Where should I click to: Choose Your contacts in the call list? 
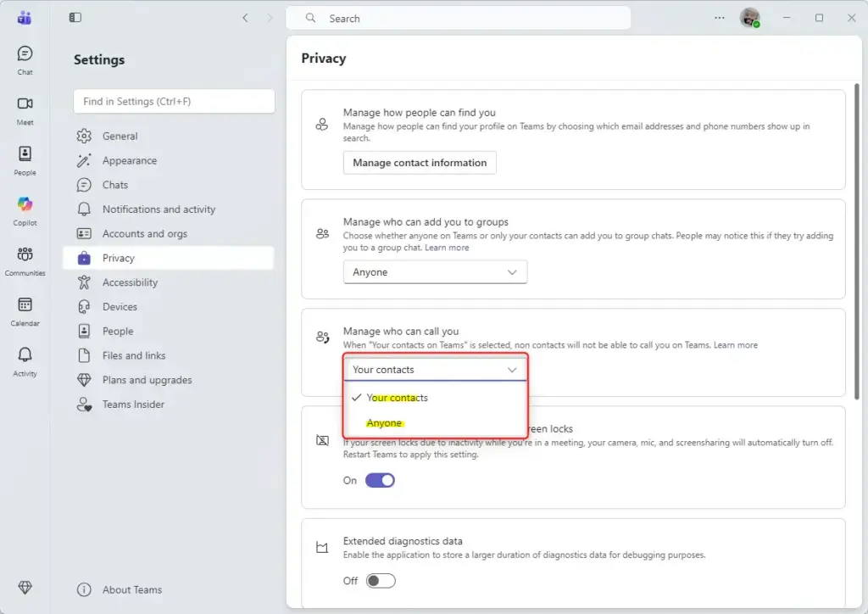pyautogui.click(x=435, y=398)
